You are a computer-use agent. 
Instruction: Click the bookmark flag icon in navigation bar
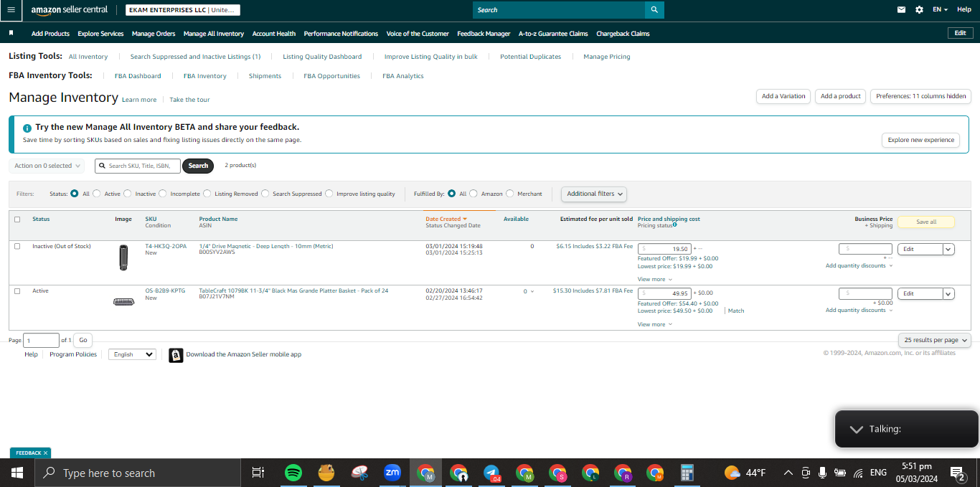tap(11, 33)
